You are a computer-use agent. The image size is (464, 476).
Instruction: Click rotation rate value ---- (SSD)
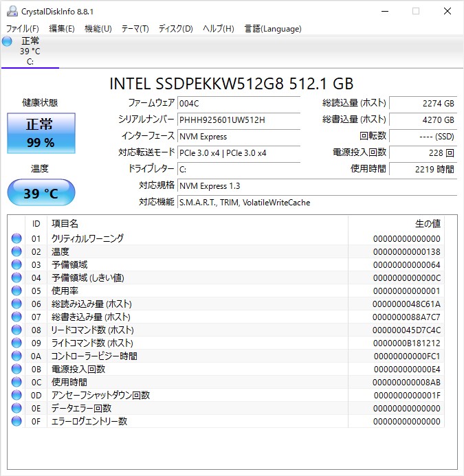pyautogui.click(x=423, y=136)
